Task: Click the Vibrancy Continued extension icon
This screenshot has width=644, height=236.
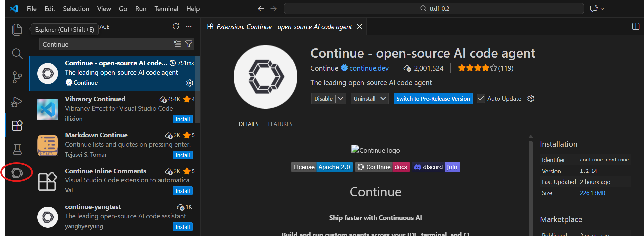Action: [48, 109]
